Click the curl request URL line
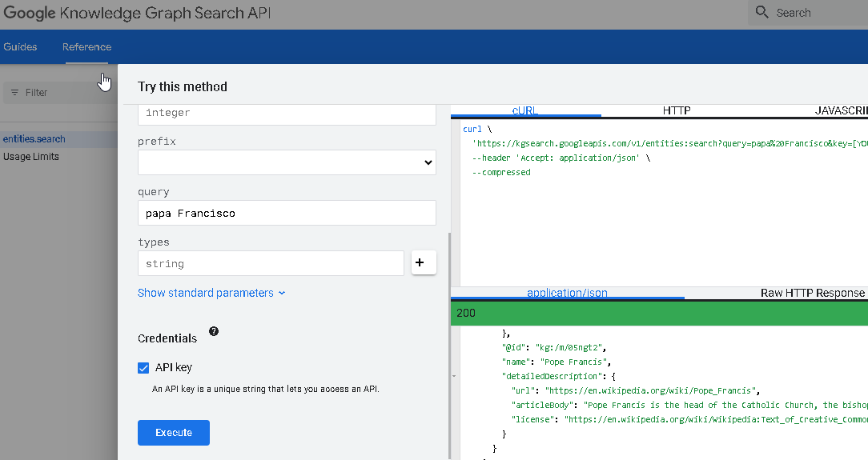The width and height of the screenshot is (868, 460). tap(670, 144)
